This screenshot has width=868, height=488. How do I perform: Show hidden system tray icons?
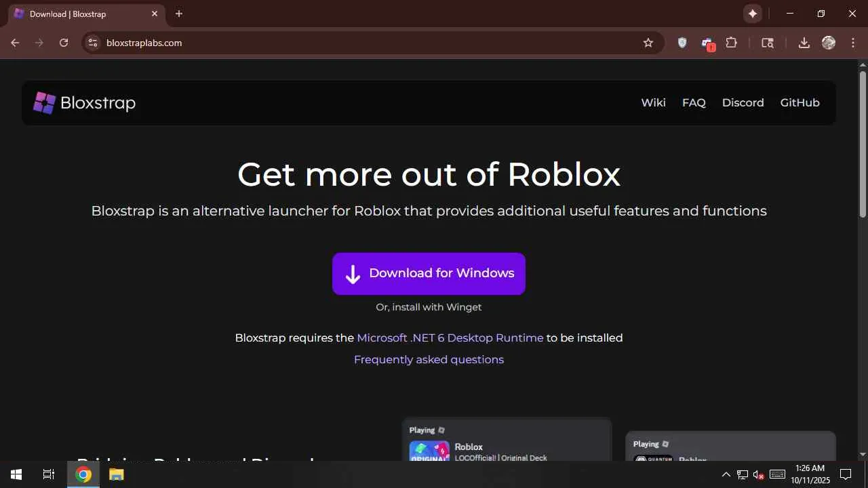tap(726, 474)
